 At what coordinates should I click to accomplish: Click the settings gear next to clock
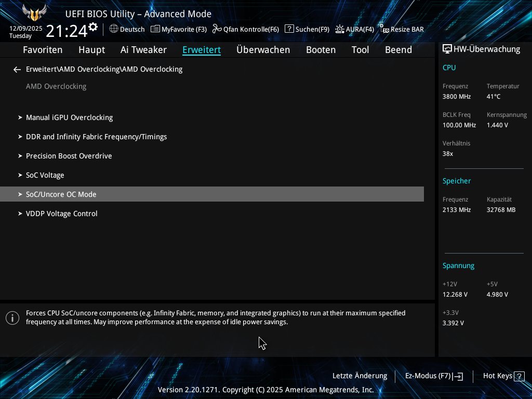coord(93,27)
